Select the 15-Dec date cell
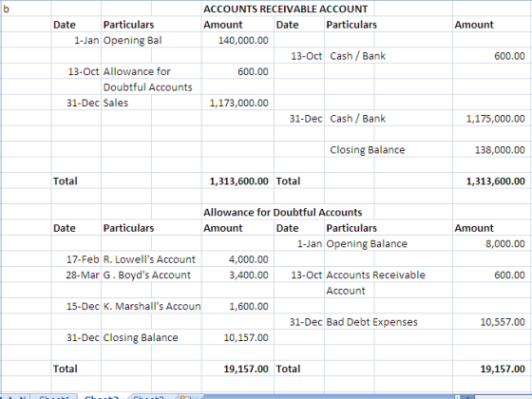The height and width of the screenshot is (399, 532). tap(83, 306)
